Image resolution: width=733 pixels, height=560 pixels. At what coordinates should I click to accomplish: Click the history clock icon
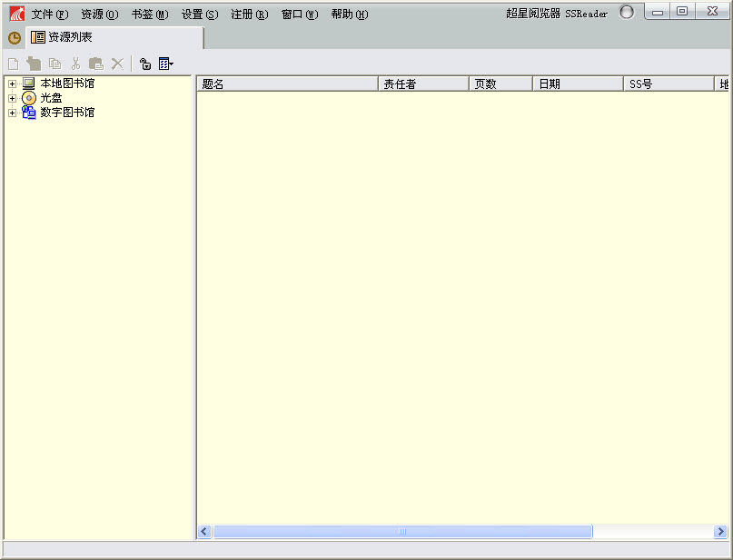click(x=15, y=38)
